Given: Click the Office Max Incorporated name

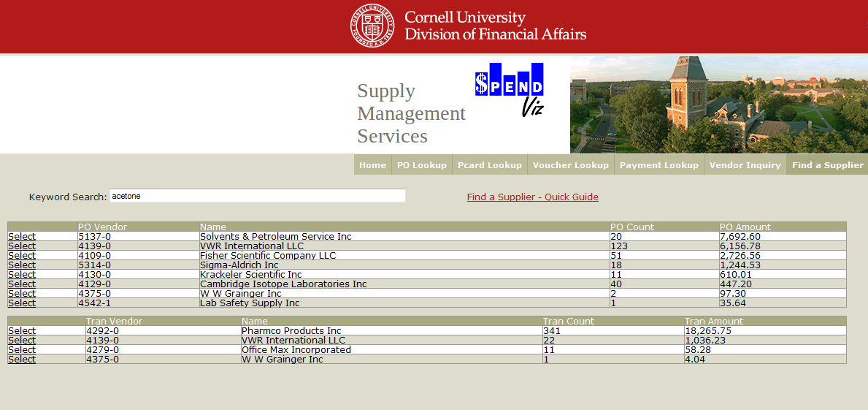Looking at the screenshot, I should (296, 349).
